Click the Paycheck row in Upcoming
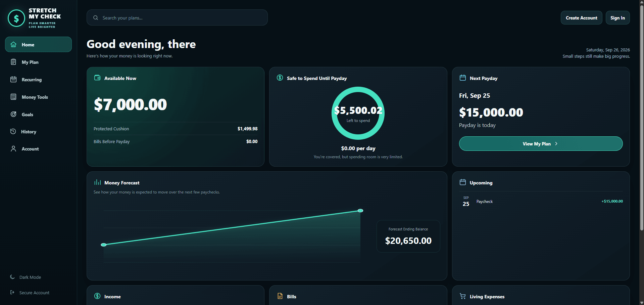The height and width of the screenshot is (305, 644). (x=541, y=201)
